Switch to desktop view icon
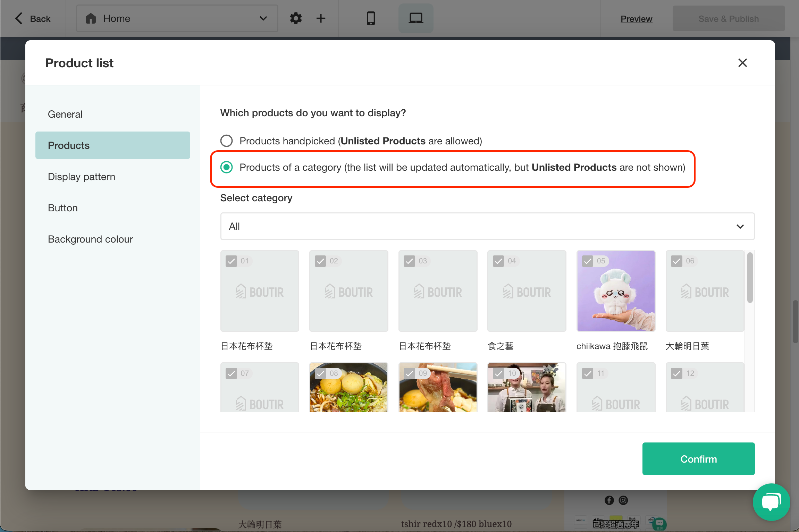 coord(415,18)
